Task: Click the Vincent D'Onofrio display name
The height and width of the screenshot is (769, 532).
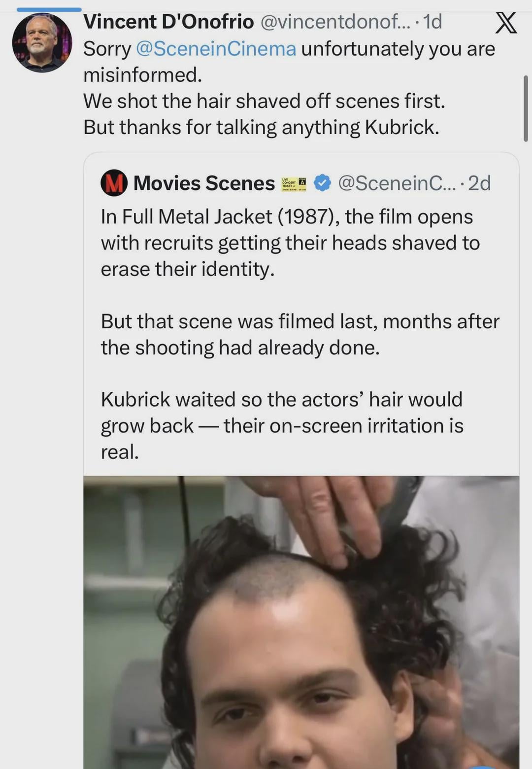Action: (x=168, y=22)
